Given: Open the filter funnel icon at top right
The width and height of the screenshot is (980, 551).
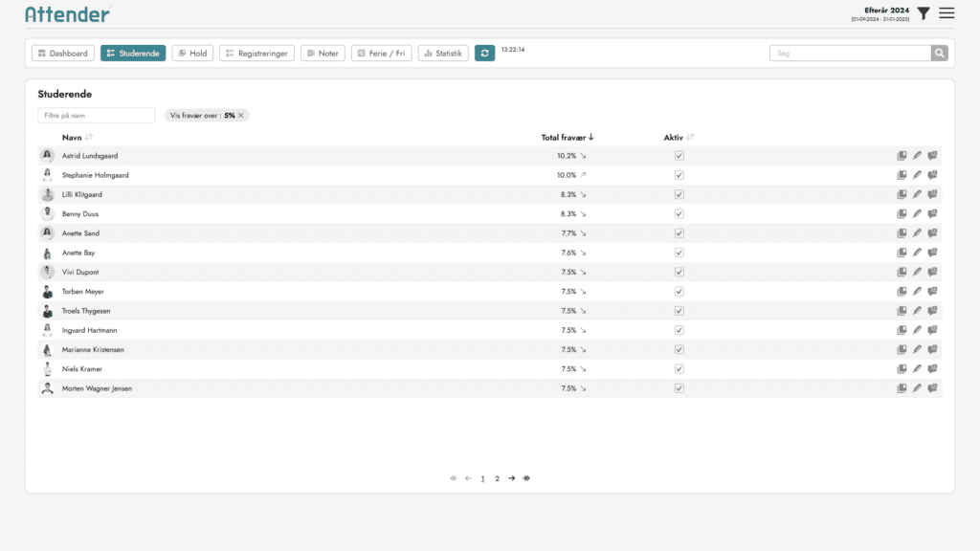Looking at the screenshot, I should pos(924,13).
